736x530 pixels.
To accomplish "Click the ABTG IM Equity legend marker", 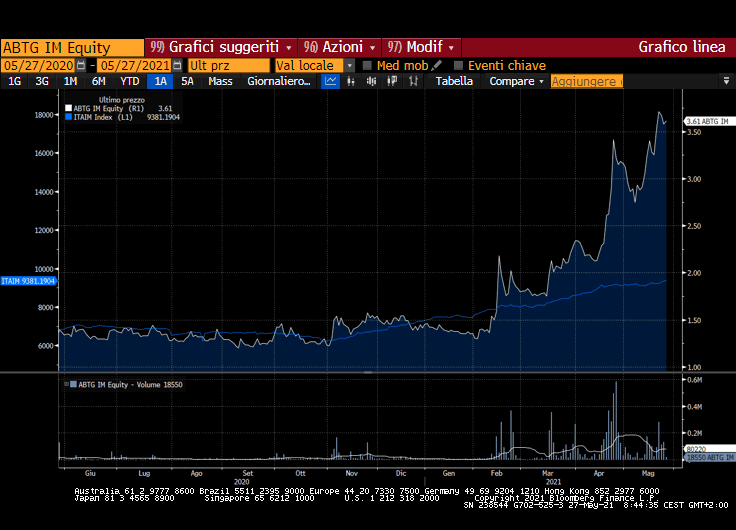I will [x=68, y=108].
